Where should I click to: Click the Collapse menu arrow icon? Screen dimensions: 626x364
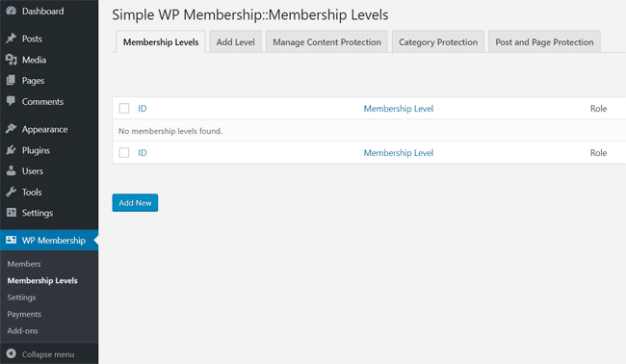[x=12, y=353]
